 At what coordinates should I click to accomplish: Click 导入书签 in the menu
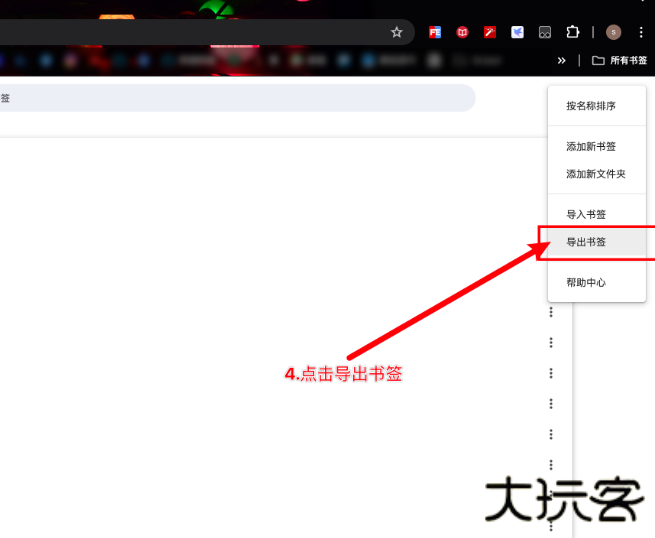pos(586,214)
